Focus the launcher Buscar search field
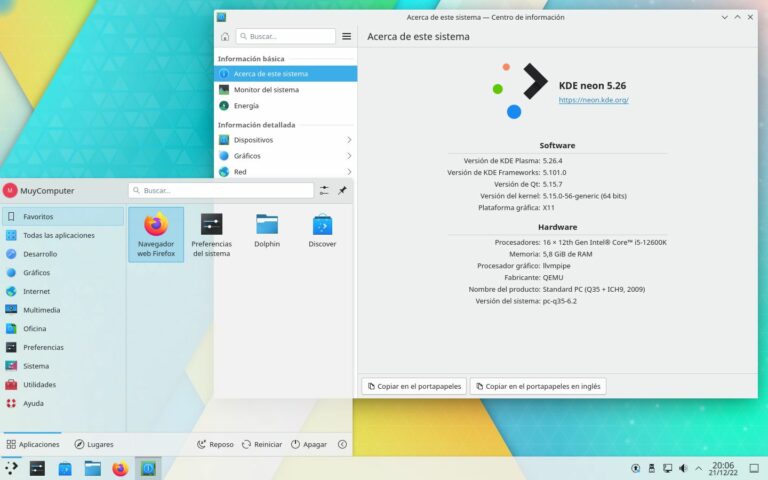This screenshot has width=768, height=480. [221, 191]
